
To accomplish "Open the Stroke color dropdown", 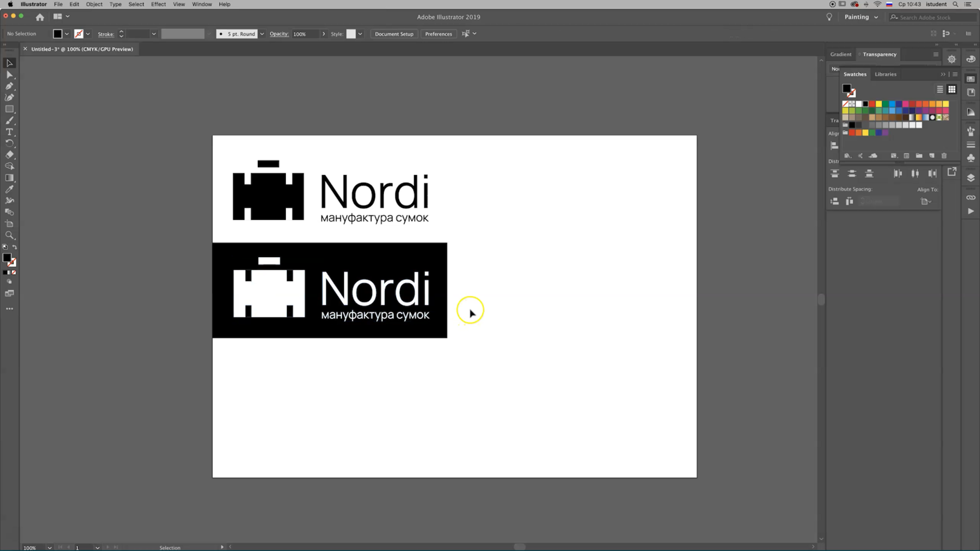I will pos(88,34).
